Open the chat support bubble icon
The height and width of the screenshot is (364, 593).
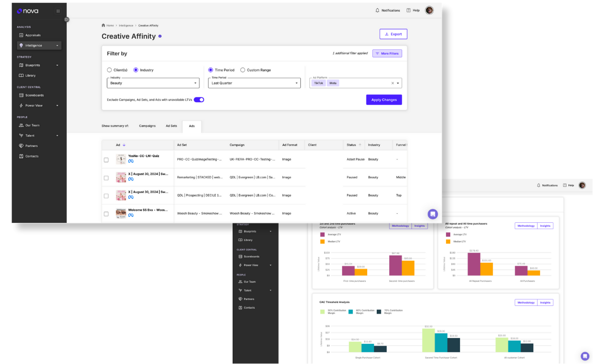click(x=432, y=214)
